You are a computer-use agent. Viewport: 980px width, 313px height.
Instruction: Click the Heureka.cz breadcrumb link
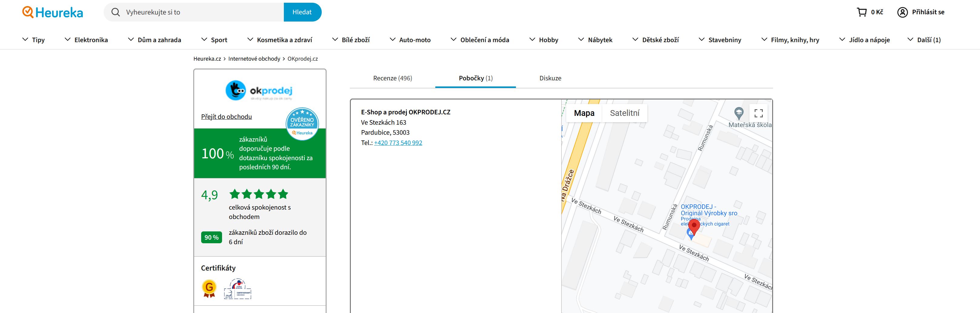pos(207,59)
